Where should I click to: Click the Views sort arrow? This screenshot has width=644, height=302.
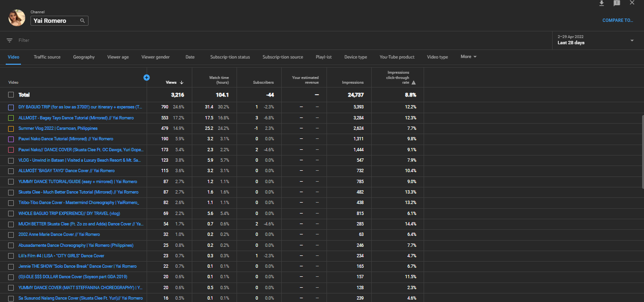[x=181, y=83]
